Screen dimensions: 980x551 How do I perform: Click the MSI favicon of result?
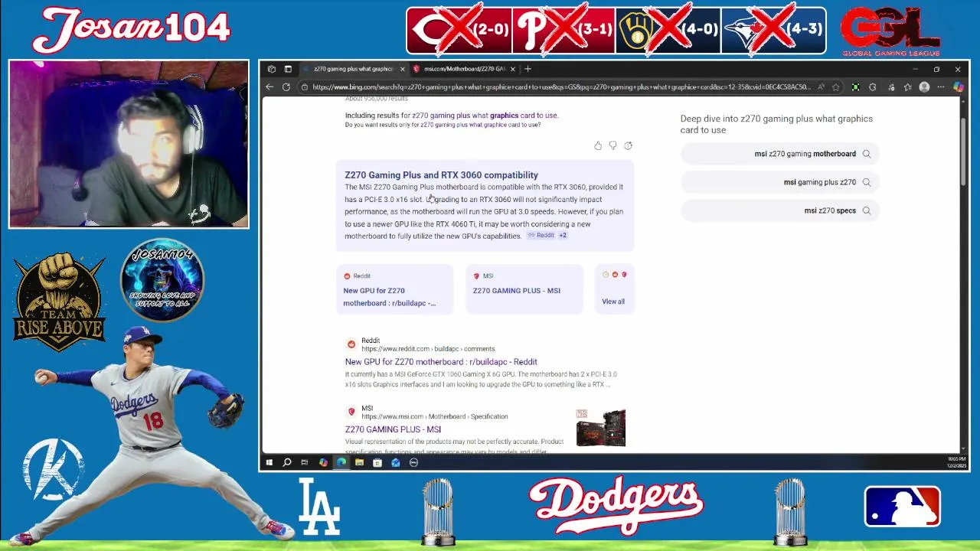coord(351,412)
